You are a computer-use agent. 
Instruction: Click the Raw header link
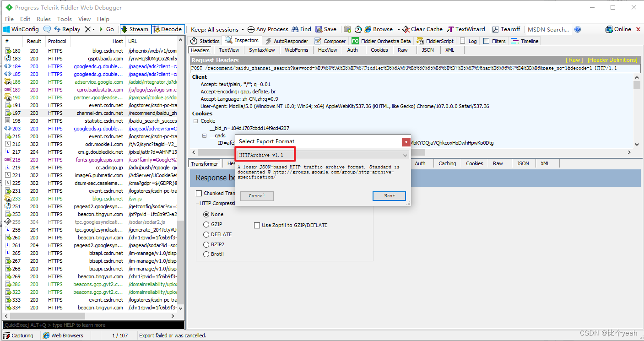574,60
